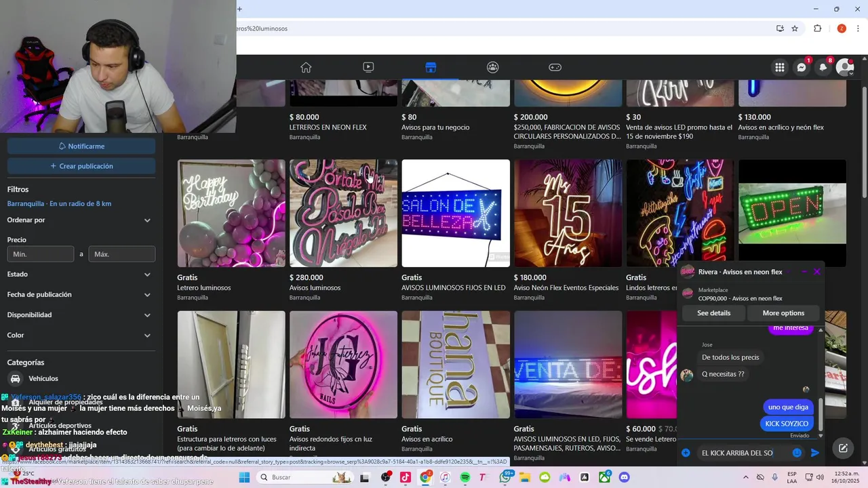The height and width of the screenshot is (488, 868).
Task: Click See details in chat
Action: [714, 313]
